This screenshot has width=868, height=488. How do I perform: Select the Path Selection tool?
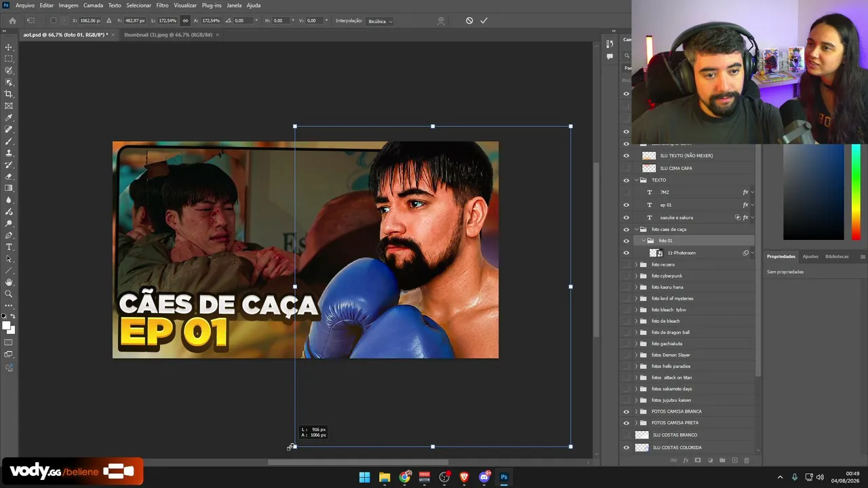click(9, 259)
